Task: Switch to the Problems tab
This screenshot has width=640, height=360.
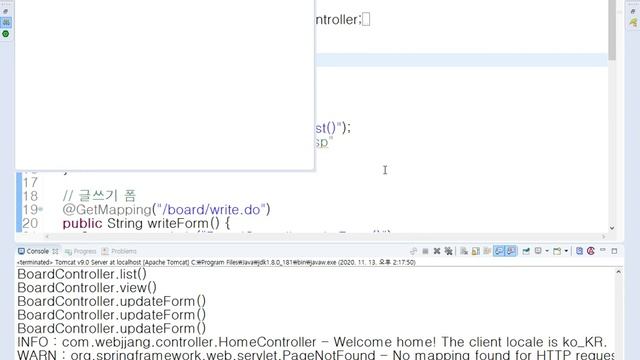Action: [119, 251]
